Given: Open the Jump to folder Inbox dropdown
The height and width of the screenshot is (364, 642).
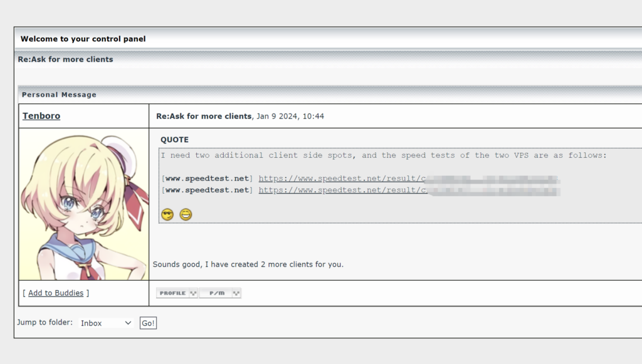Looking at the screenshot, I should click(x=106, y=323).
